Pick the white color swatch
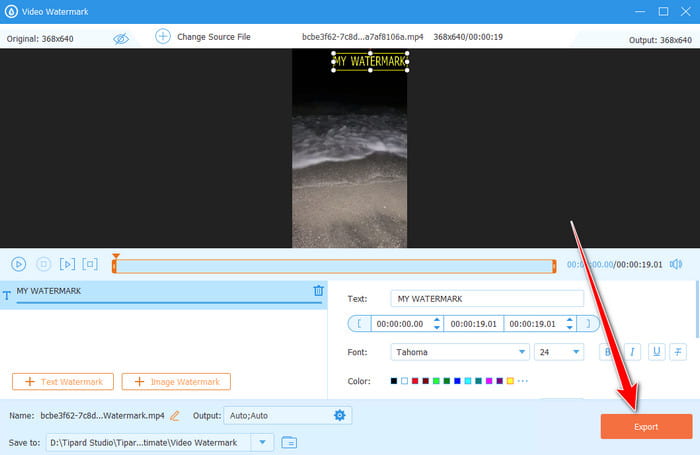Viewport: 700px width, 455px height. coord(404,381)
